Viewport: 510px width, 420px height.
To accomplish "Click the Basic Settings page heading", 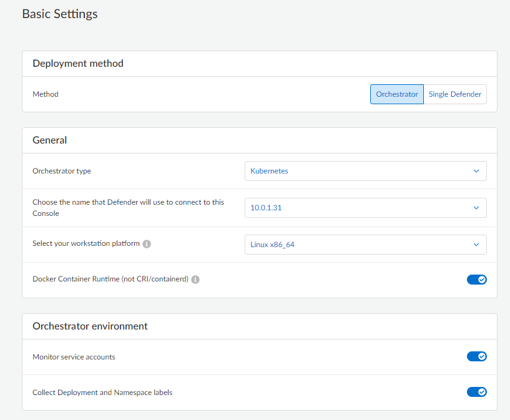I will pyautogui.click(x=60, y=14).
